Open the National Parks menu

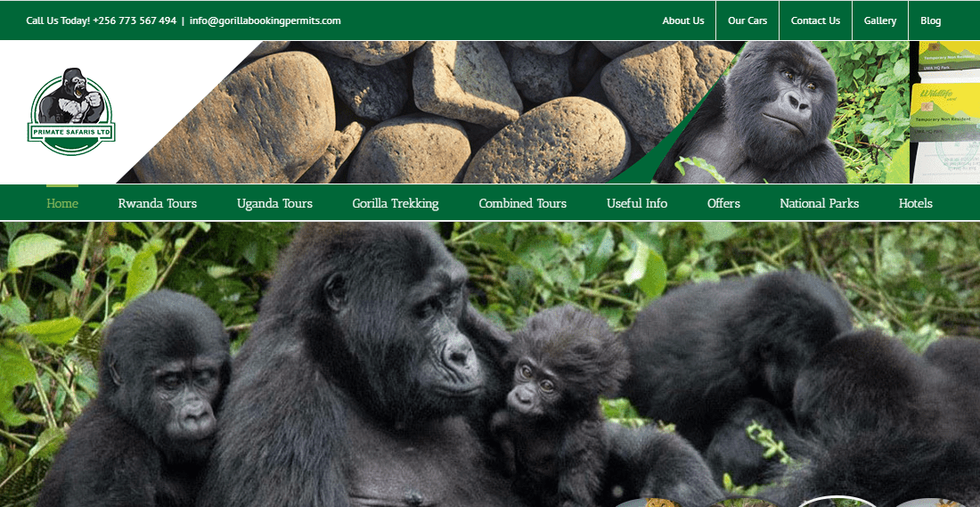(819, 203)
